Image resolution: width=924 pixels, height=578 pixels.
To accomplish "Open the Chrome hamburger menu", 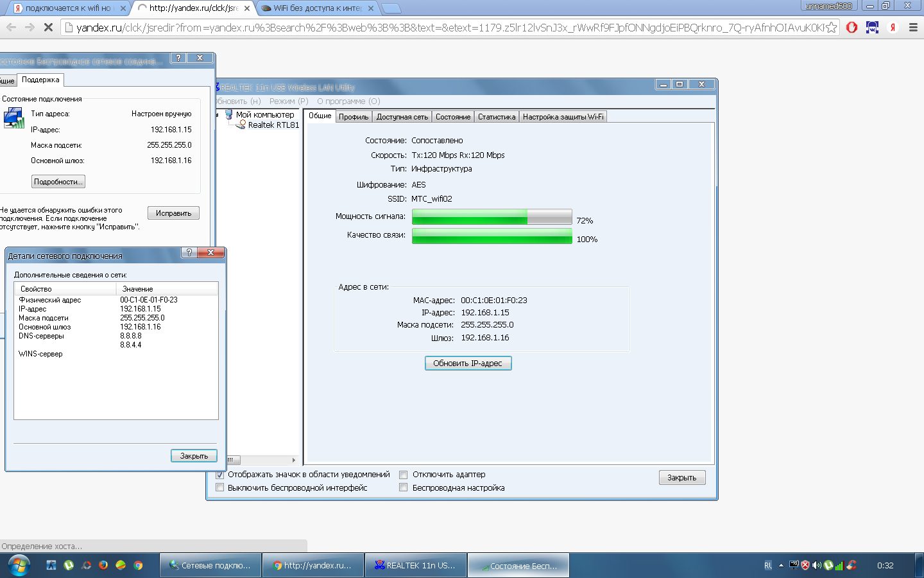I will pos(913,28).
